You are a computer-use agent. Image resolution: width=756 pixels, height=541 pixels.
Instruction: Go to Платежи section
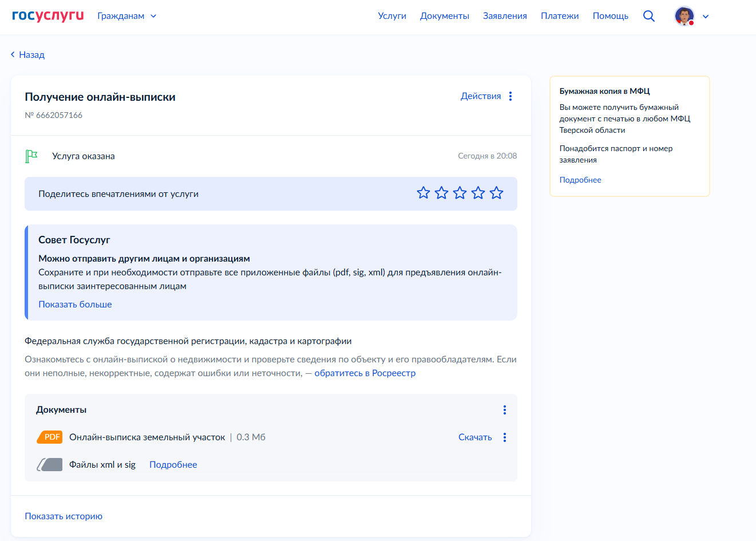coord(560,16)
